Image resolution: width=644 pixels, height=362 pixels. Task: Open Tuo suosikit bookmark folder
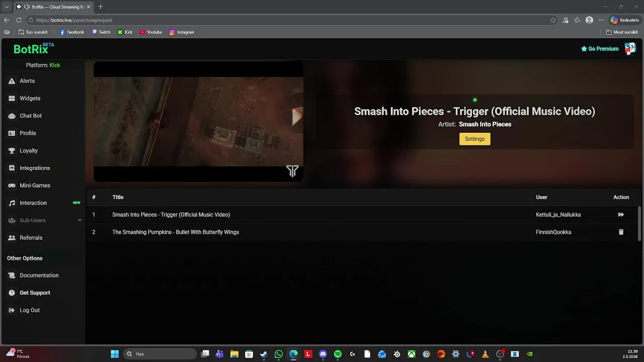coord(33,32)
